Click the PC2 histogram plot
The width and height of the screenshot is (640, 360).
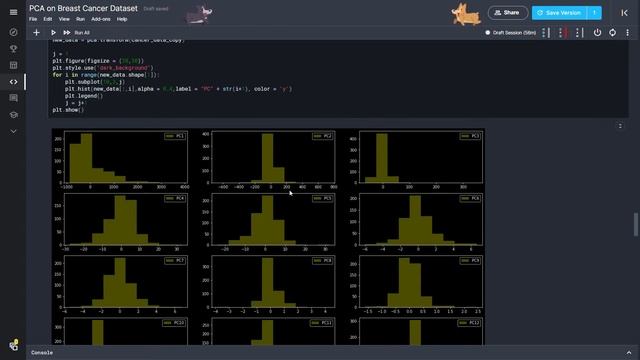273,157
